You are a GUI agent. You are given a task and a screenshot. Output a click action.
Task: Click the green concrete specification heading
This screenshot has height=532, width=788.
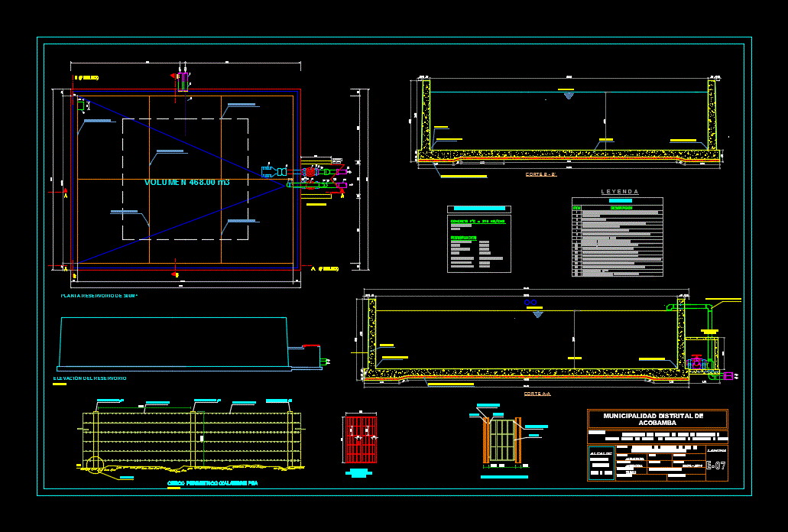[x=478, y=221]
